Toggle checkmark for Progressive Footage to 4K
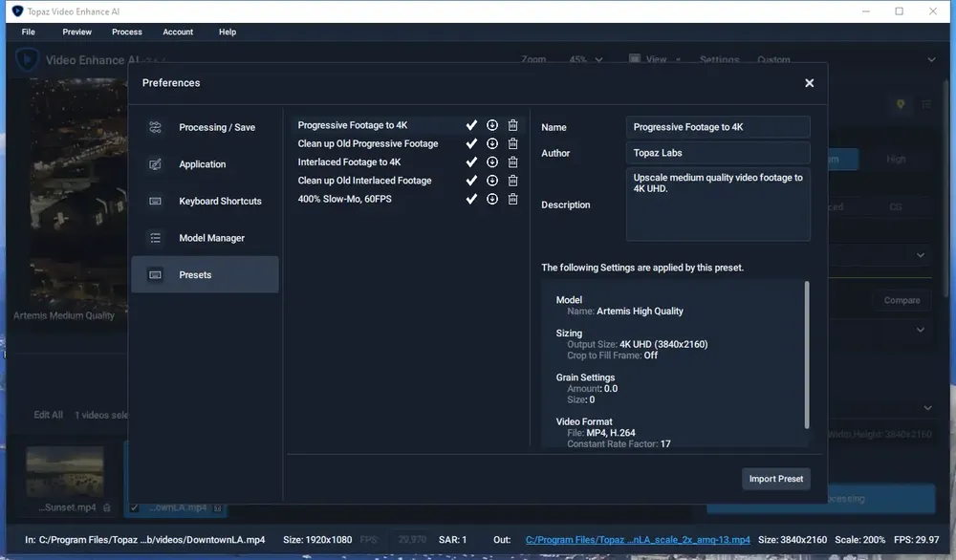The image size is (956, 560). pyautogui.click(x=471, y=125)
